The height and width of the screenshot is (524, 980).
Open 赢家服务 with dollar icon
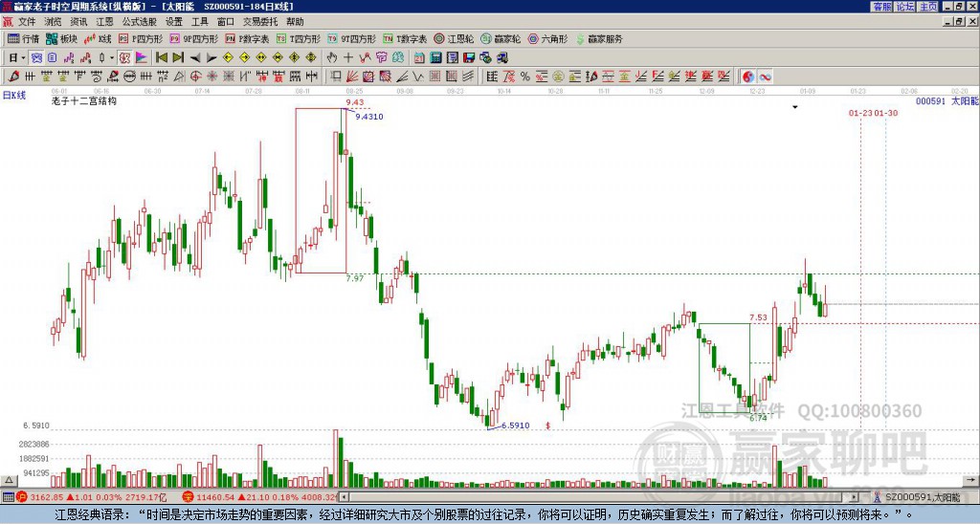(x=599, y=38)
